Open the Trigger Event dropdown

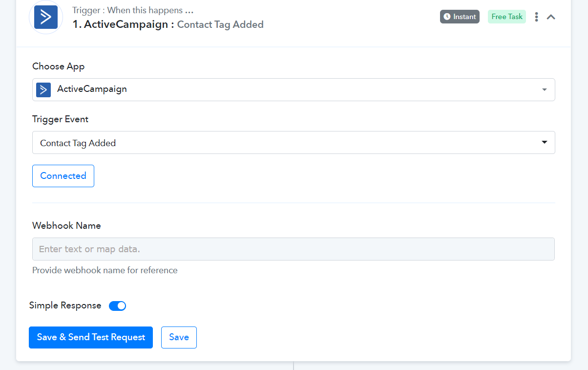click(x=294, y=142)
